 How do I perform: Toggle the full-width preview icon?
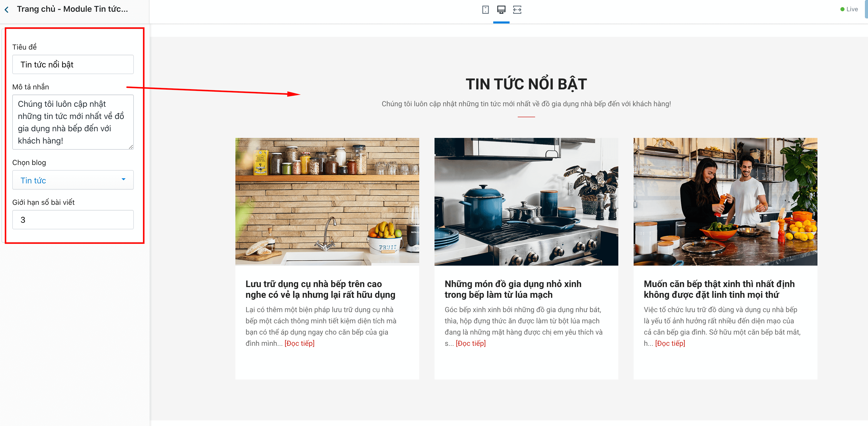(517, 10)
